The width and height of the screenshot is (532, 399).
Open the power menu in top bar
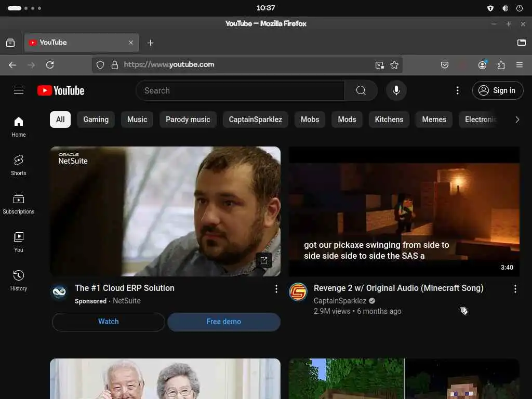pyautogui.click(x=519, y=8)
